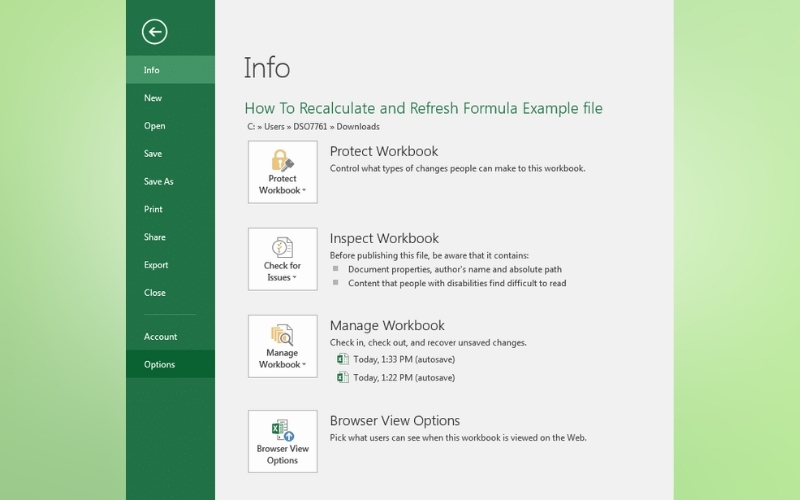Click Excel file icon beside 1:33 PM autosave
The image size is (800, 500).
343,360
